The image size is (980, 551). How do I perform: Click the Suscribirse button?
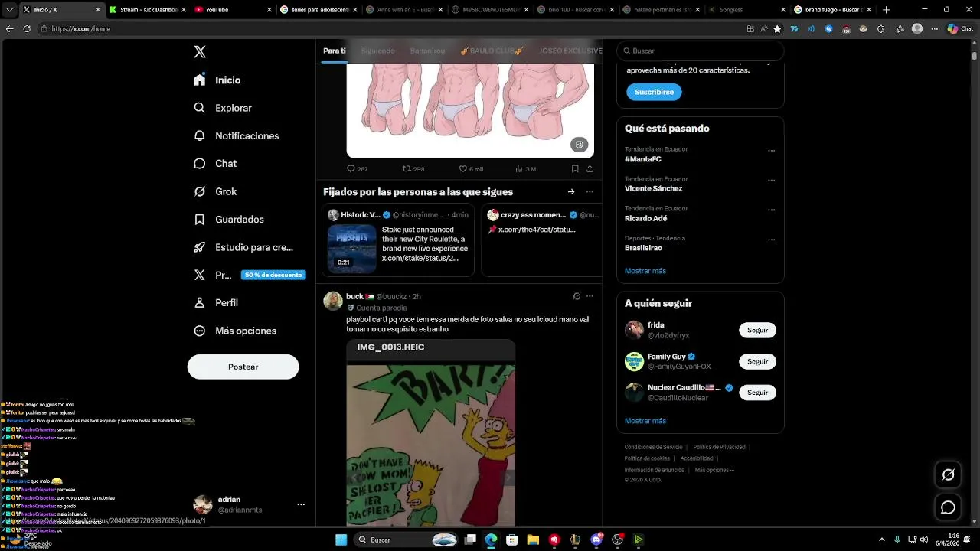[654, 92]
